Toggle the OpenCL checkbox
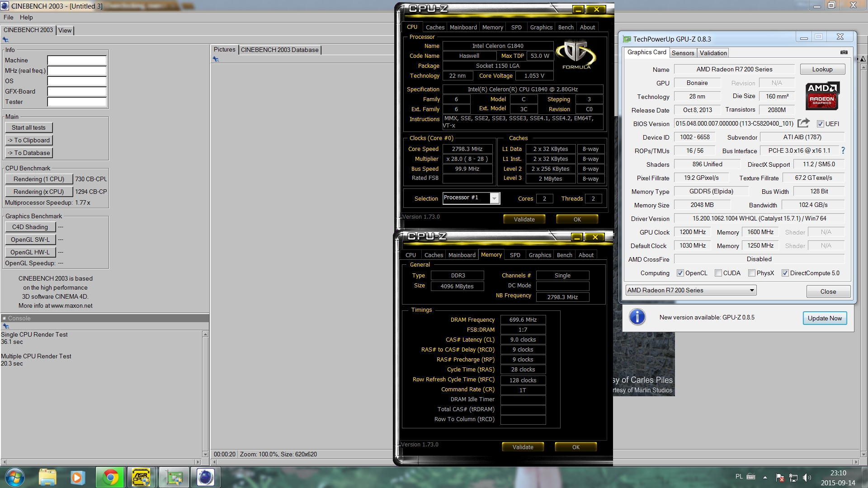 680,273
